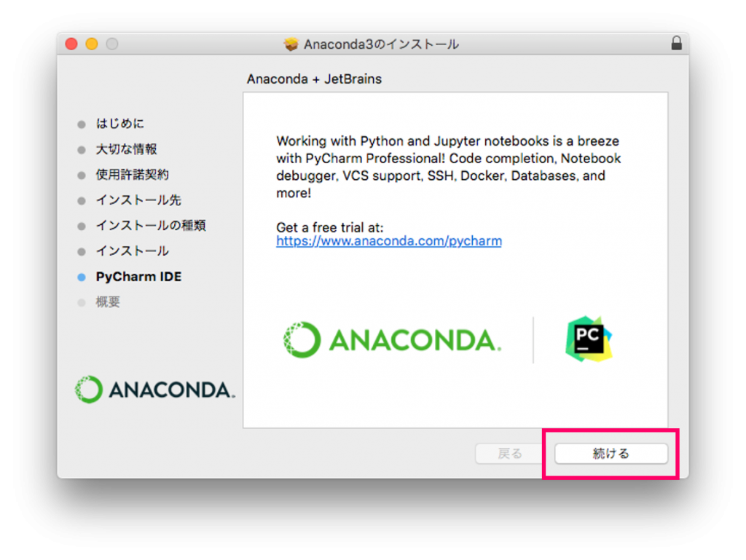Click the 続ける continue button

point(611,454)
